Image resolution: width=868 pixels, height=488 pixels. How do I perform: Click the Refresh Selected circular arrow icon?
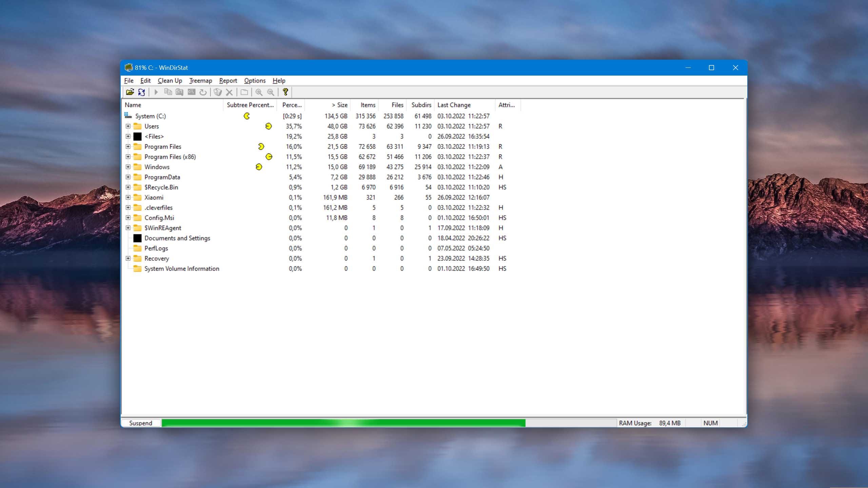[203, 92]
